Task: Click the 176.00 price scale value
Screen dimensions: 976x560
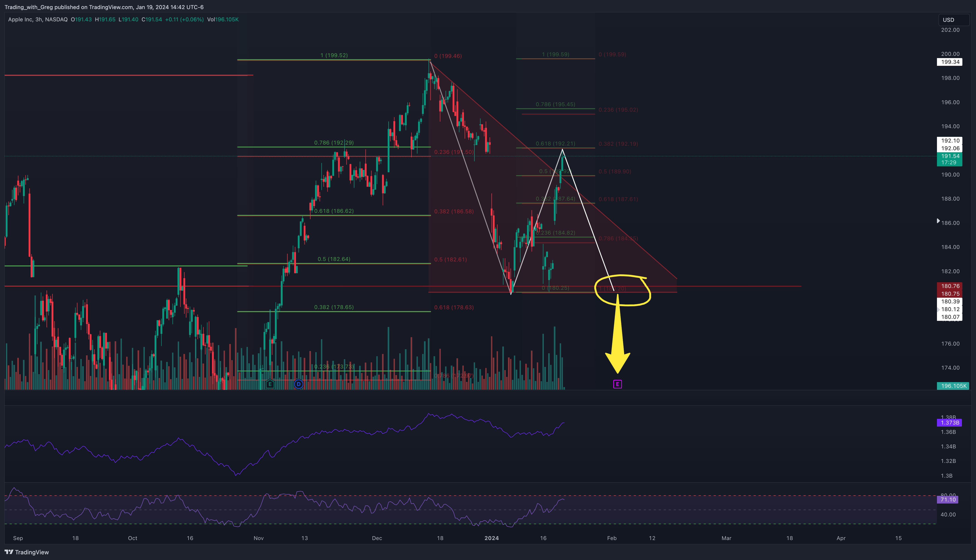Action: tap(950, 344)
